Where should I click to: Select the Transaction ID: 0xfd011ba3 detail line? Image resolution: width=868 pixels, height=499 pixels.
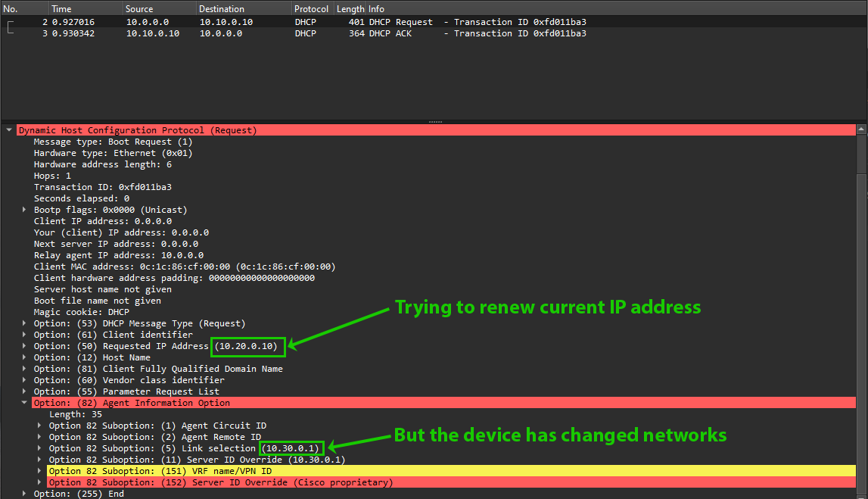pyautogui.click(x=102, y=187)
